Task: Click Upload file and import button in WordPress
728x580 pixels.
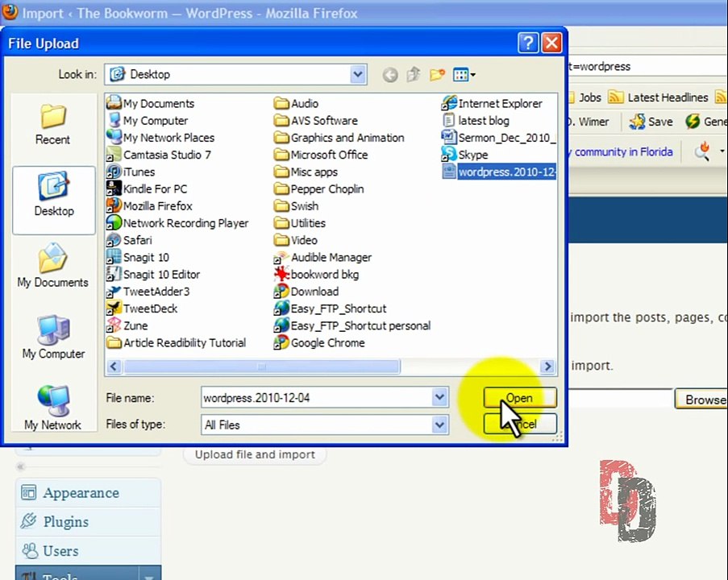Action: (x=255, y=454)
